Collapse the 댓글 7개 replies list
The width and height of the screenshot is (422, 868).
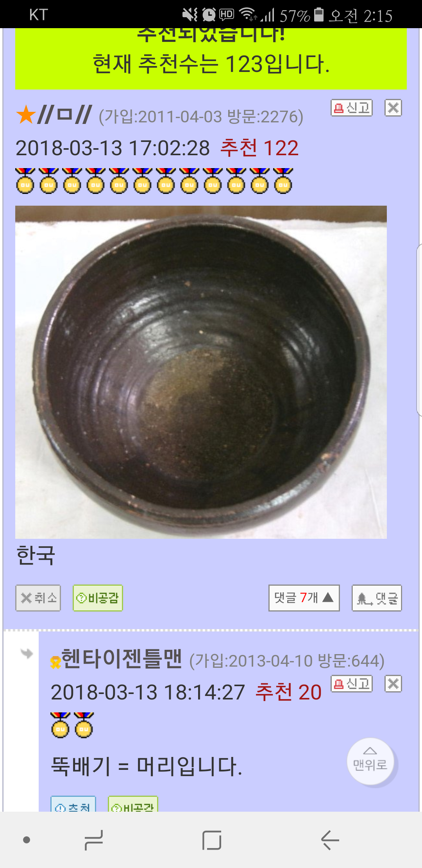click(304, 598)
